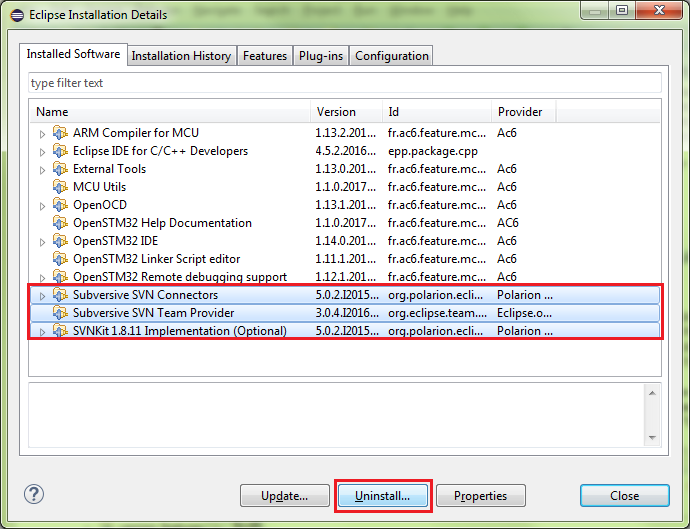Open the Plug-ins tab

click(320, 56)
